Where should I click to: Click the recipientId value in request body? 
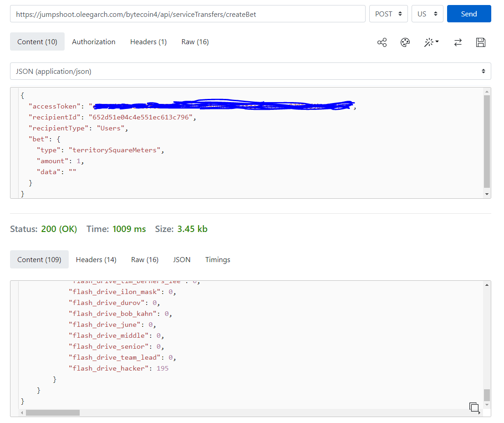pos(141,117)
